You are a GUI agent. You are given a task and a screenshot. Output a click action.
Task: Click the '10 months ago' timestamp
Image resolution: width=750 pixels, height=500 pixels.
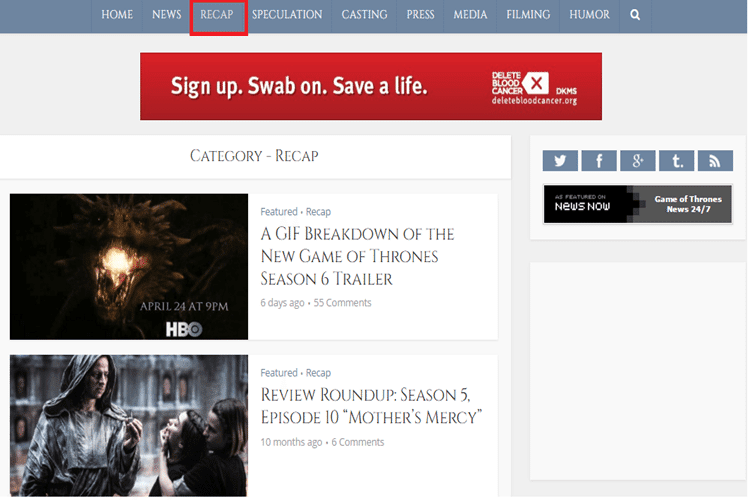pyautogui.click(x=291, y=442)
